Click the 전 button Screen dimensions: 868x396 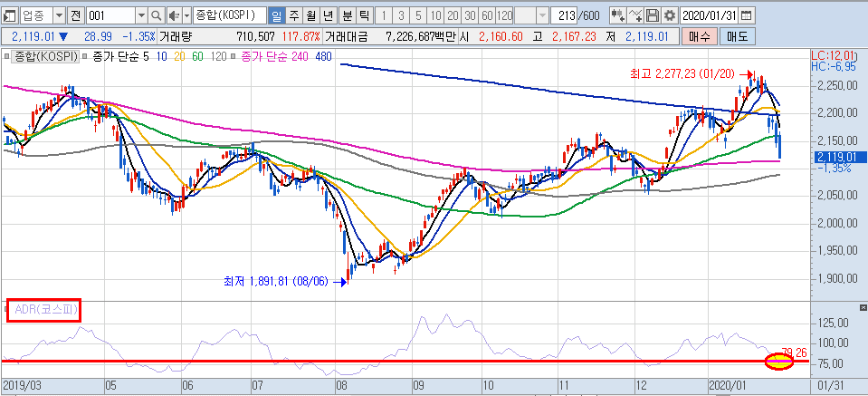(x=75, y=15)
